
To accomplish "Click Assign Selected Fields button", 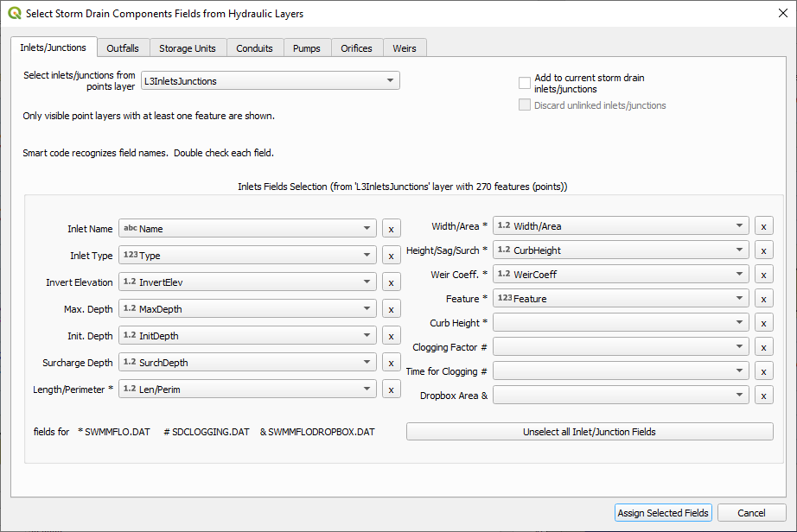I will pos(663,513).
